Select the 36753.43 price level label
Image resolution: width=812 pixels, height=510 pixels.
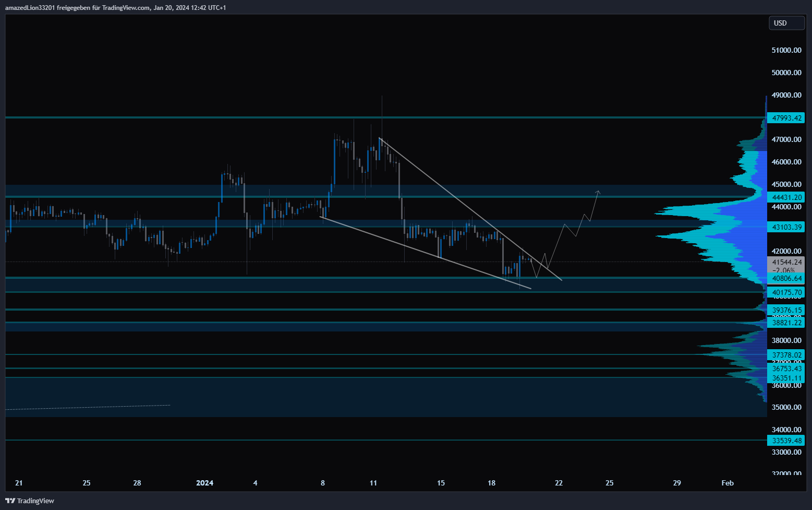click(786, 369)
